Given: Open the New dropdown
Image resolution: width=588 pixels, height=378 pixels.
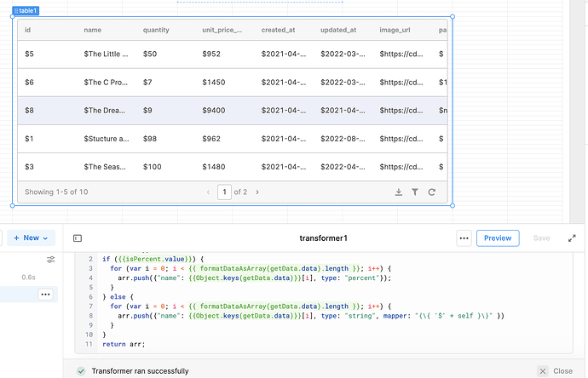Looking at the screenshot, I should pyautogui.click(x=32, y=238).
